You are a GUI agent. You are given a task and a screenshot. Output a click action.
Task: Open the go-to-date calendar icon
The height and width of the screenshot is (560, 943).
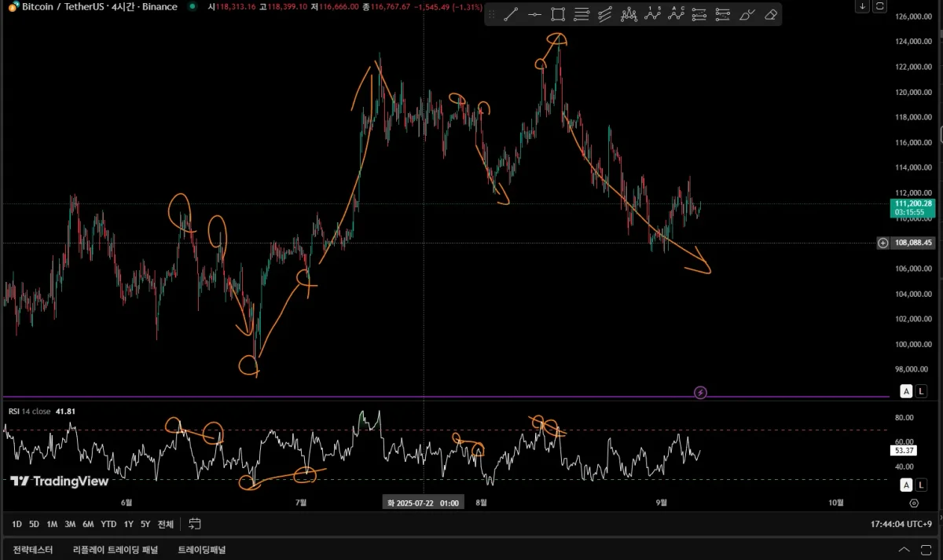[x=195, y=524]
